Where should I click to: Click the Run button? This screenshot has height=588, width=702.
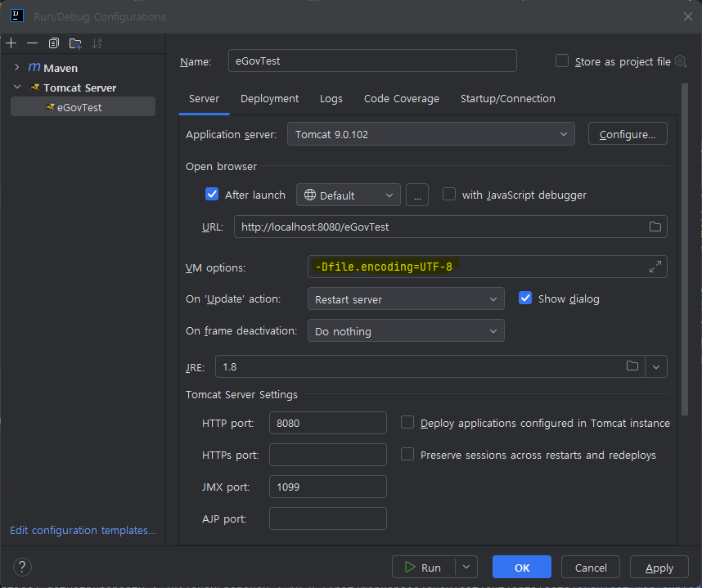point(424,567)
